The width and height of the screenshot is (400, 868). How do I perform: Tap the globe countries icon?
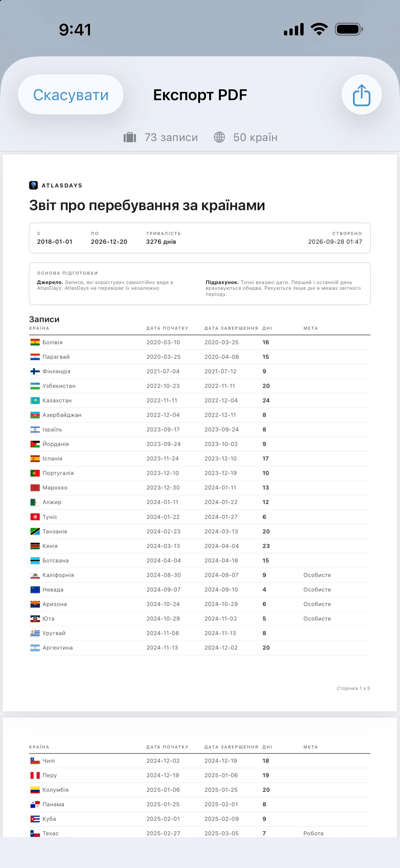[x=219, y=137]
